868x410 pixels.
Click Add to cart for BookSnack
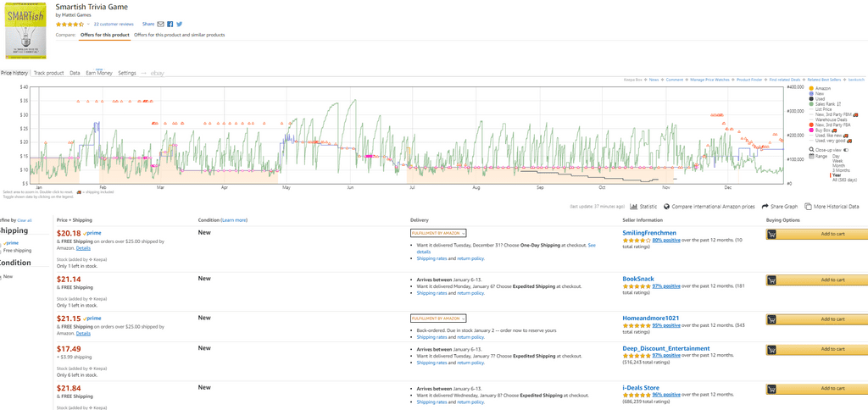coord(816,280)
